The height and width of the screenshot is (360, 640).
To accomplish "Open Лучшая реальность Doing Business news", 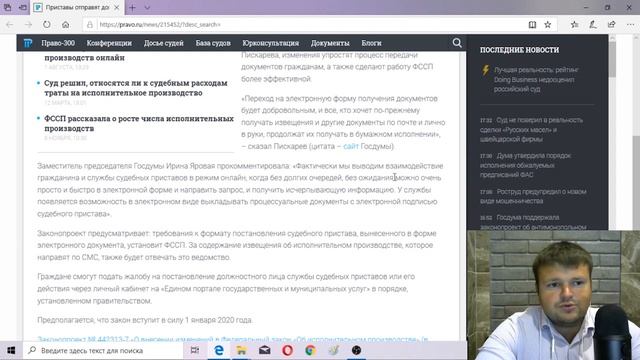I will click(x=536, y=79).
